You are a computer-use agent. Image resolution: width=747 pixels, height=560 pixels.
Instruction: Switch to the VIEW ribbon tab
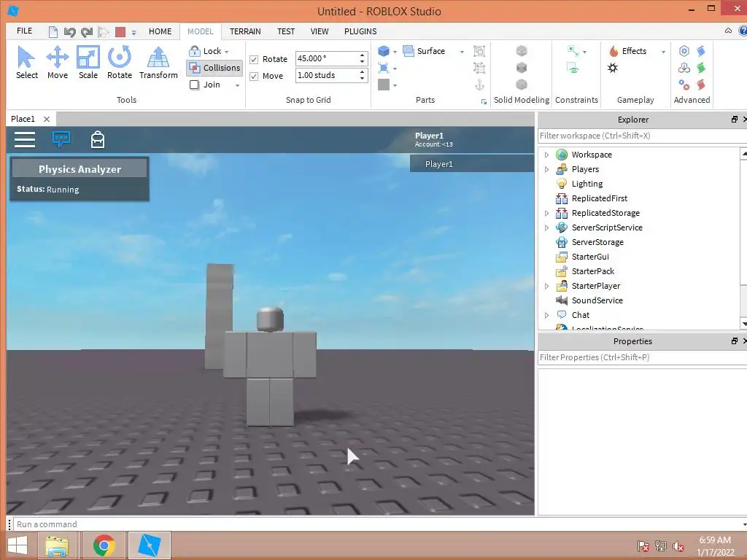[x=320, y=31]
